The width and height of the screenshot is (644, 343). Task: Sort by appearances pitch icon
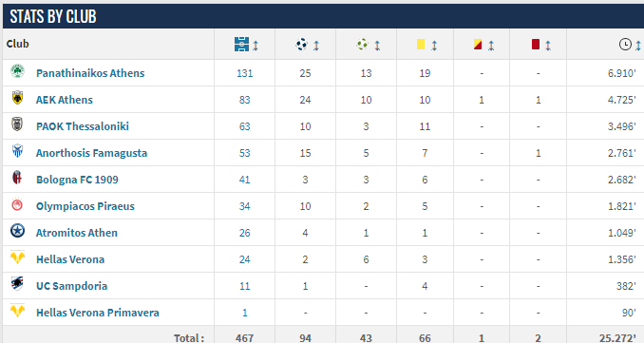click(x=241, y=44)
